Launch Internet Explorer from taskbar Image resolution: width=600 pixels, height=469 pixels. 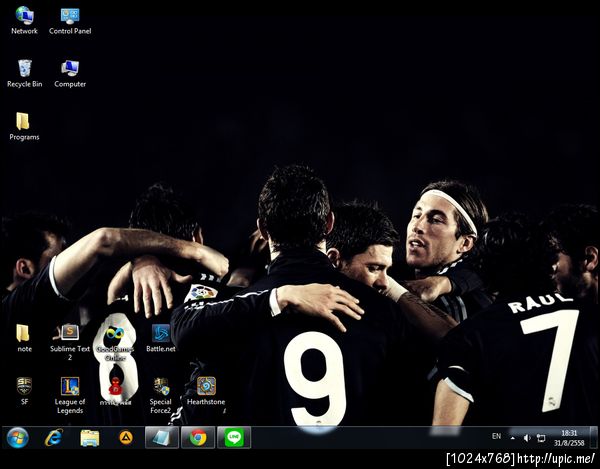click(x=54, y=438)
